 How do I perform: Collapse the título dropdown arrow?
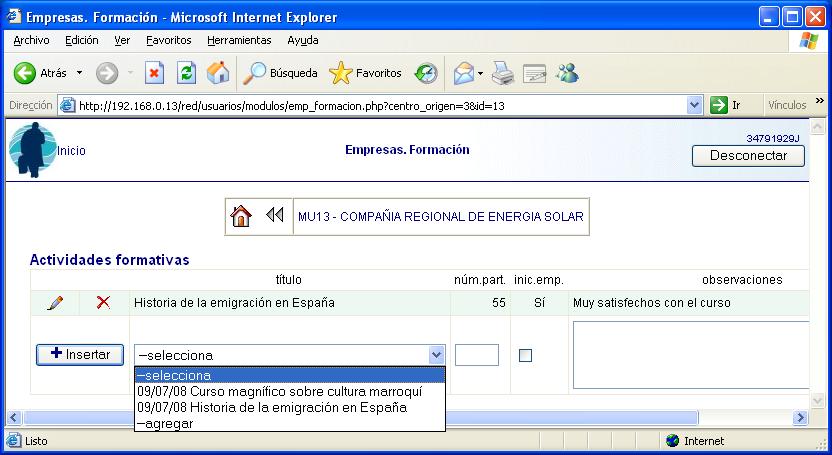click(436, 355)
